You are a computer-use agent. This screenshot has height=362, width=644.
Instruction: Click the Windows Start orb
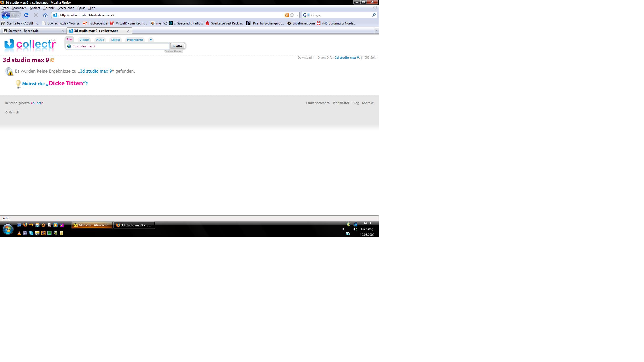[x=8, y=229]
